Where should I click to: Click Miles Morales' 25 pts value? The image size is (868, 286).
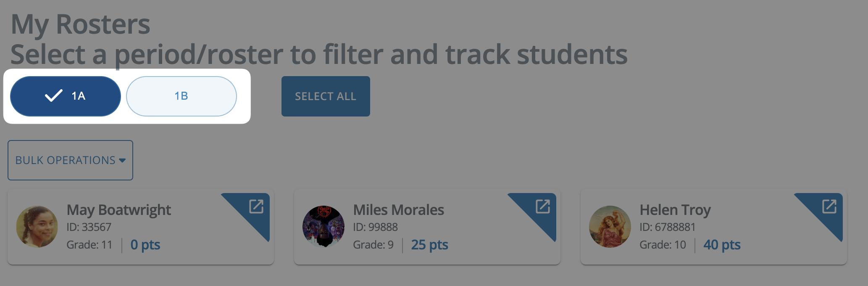tap(429, 245)
